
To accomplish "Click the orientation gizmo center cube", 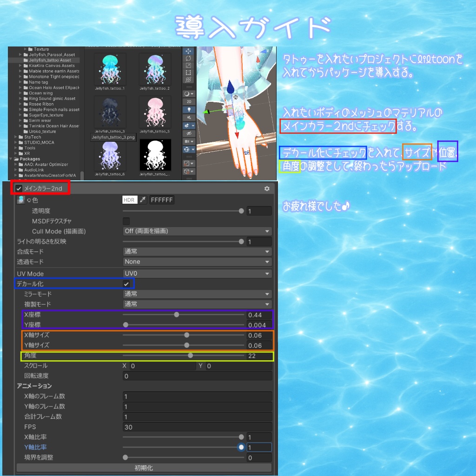I will [x=257, y=53].
